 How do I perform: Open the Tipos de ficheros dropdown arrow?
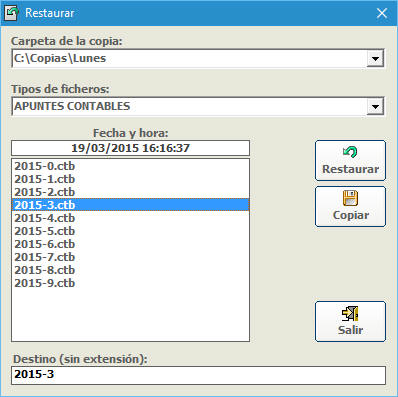375,107
